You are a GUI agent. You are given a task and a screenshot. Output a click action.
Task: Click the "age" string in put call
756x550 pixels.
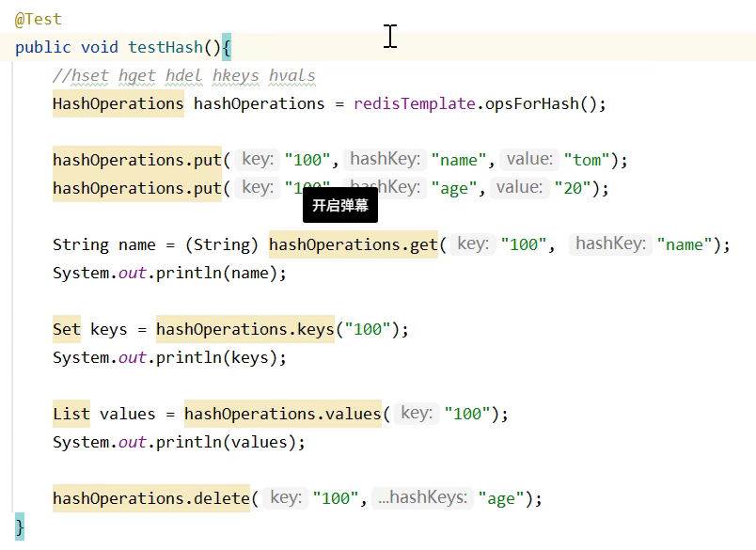[x=454, y=188]
